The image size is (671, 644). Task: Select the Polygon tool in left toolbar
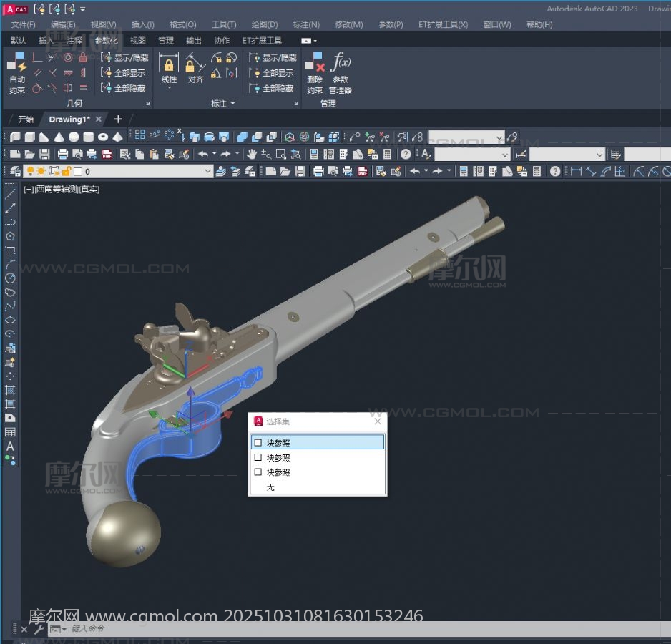[x=10, y=235]
